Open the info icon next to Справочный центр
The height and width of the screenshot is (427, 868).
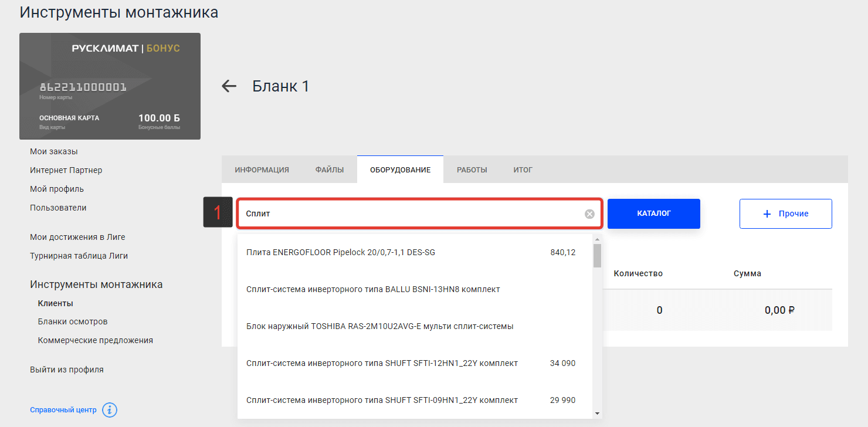pyautogui.click(x=110, y=410)
